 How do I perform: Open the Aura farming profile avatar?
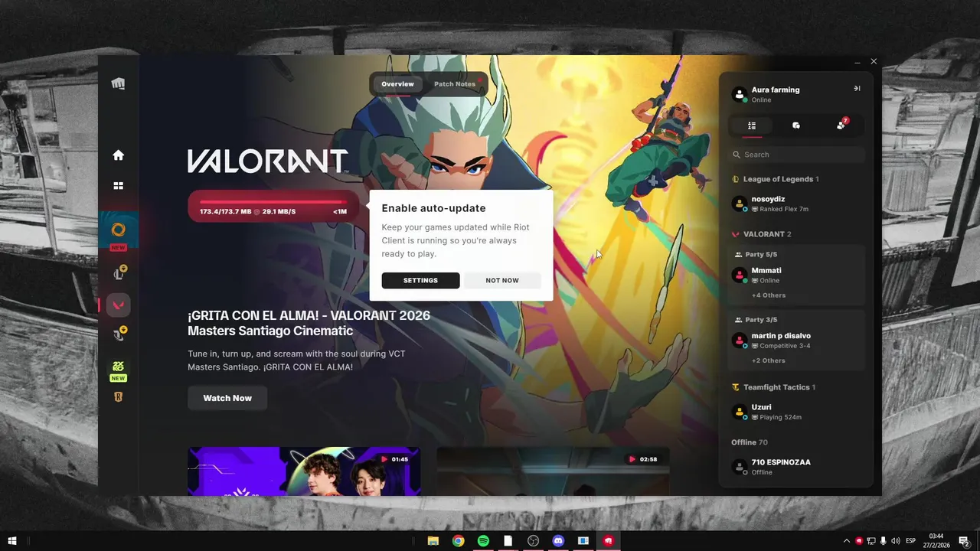click(x=740, y=94)
